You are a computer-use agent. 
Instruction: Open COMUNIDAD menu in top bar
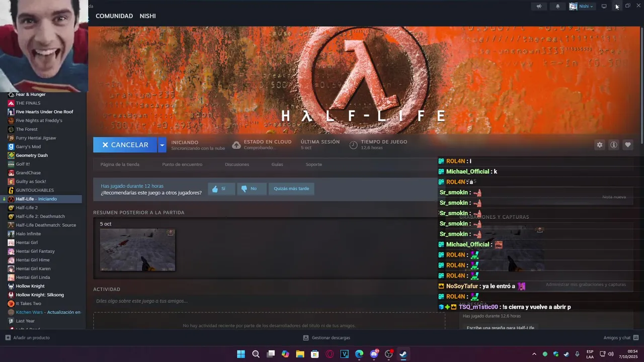click(x=114, y=16)
